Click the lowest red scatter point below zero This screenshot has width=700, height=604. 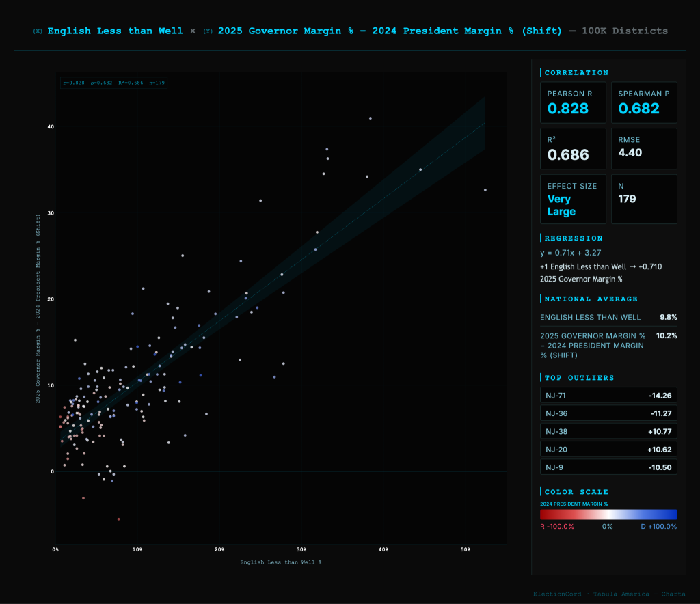pyautogui.click(x=118, y=519)
